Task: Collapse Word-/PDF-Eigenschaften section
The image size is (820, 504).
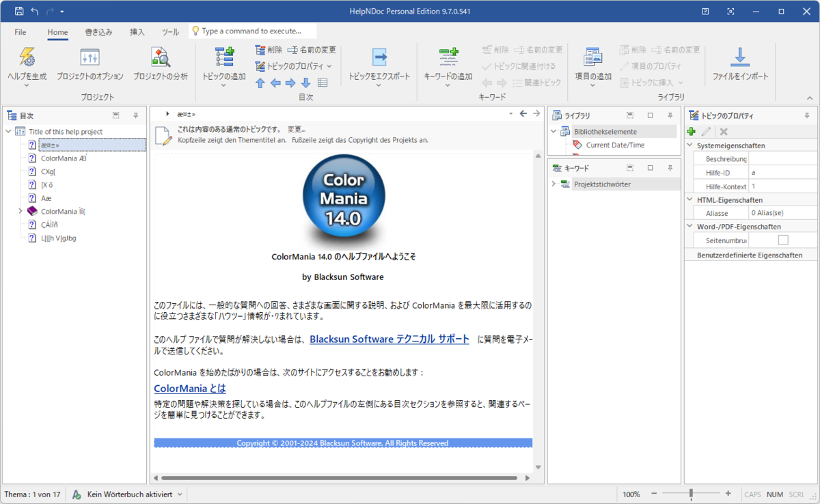Action: pos(689,227)
